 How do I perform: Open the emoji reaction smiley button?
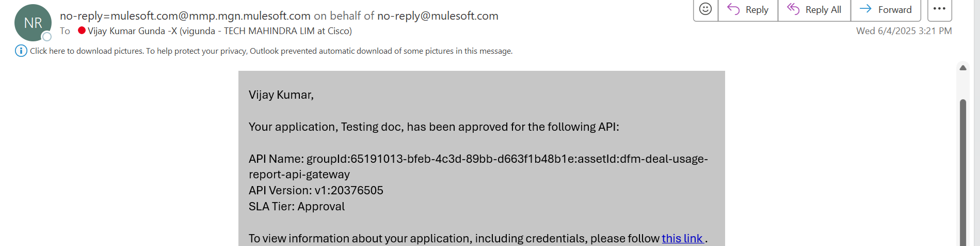(705, 9)
